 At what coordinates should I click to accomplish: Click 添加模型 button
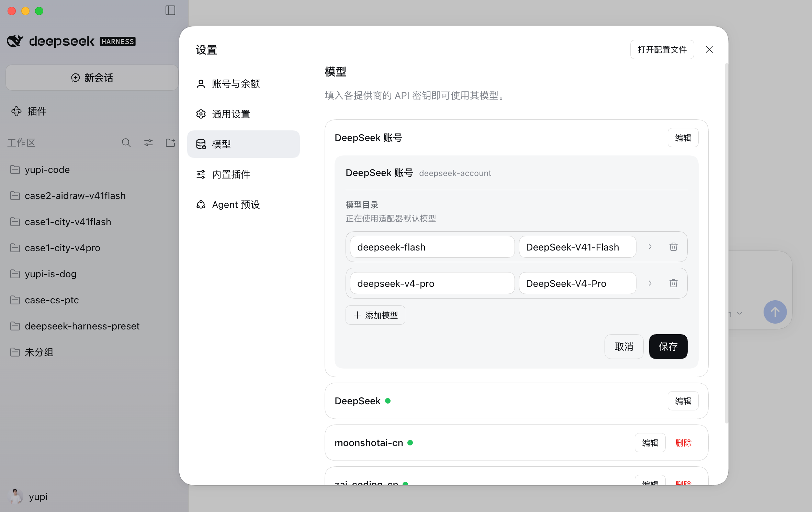[x=375, y=315]
